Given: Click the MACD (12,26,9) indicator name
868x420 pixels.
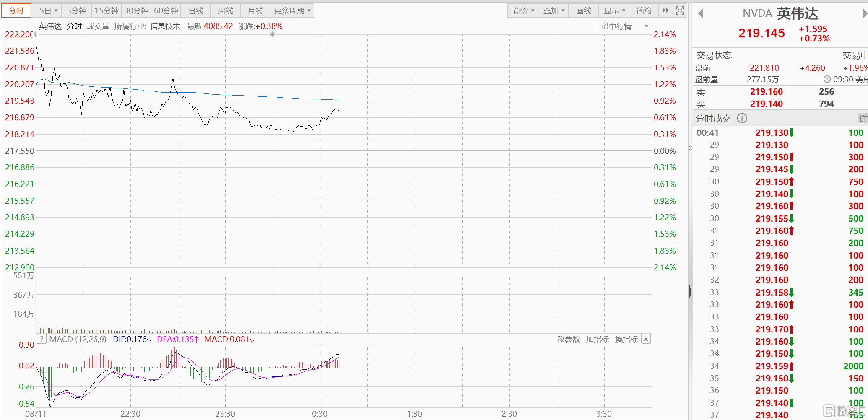Looking at the screenshot, I should pyautogui.click(x=78, y=339).
